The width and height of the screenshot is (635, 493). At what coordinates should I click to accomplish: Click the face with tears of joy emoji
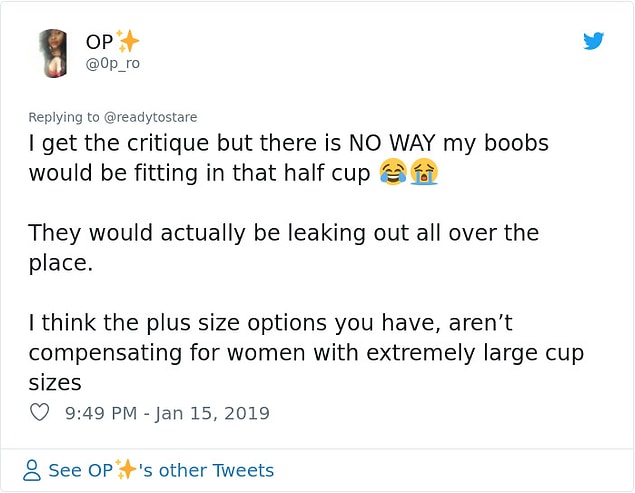(393, 172)
